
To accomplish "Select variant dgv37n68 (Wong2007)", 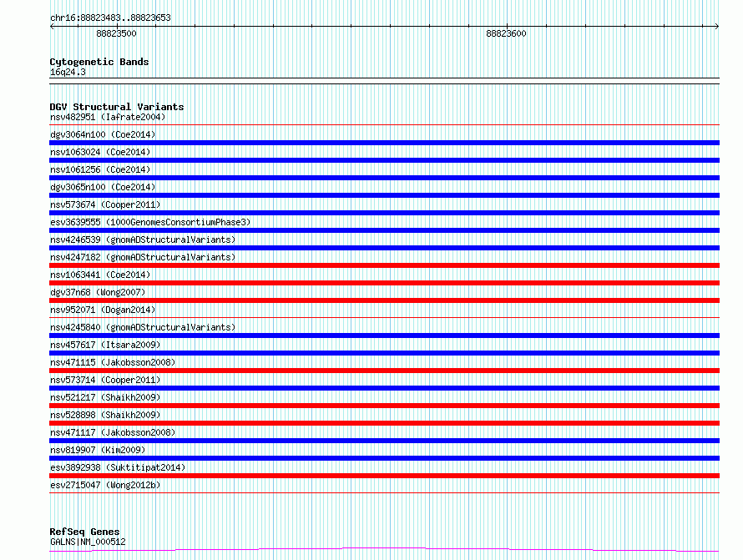I will point(98,292).
